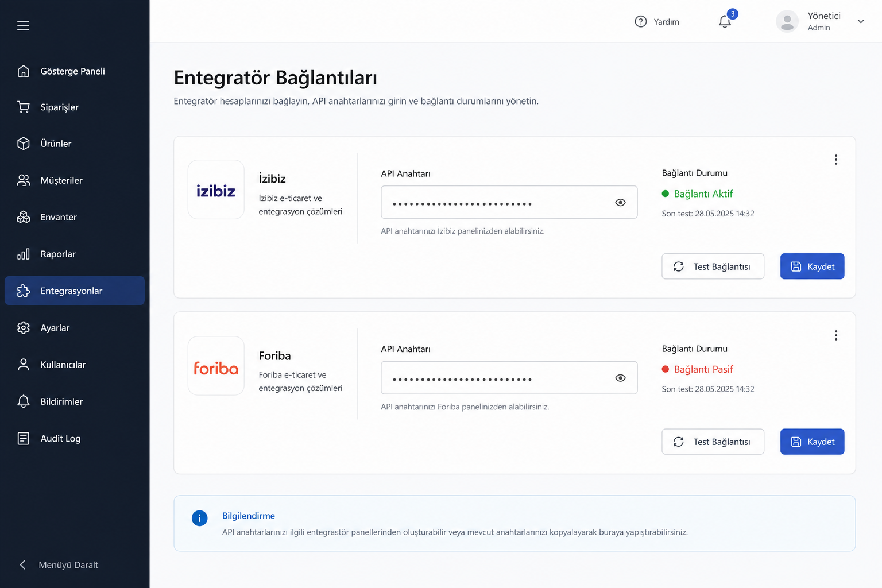
Task: Click Test Bağlantısı button for Foriba
Action: pyautogui.click(x=713, y=442)
